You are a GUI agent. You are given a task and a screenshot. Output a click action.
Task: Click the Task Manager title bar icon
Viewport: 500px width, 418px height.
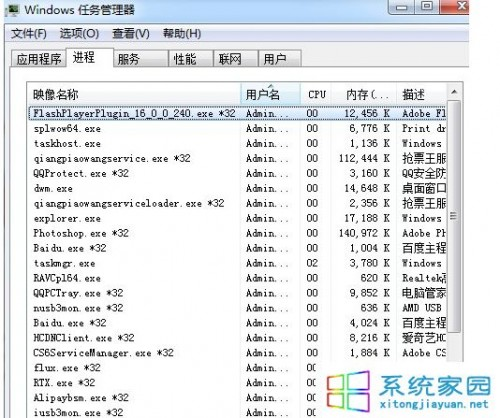click(x=12, y=9)
